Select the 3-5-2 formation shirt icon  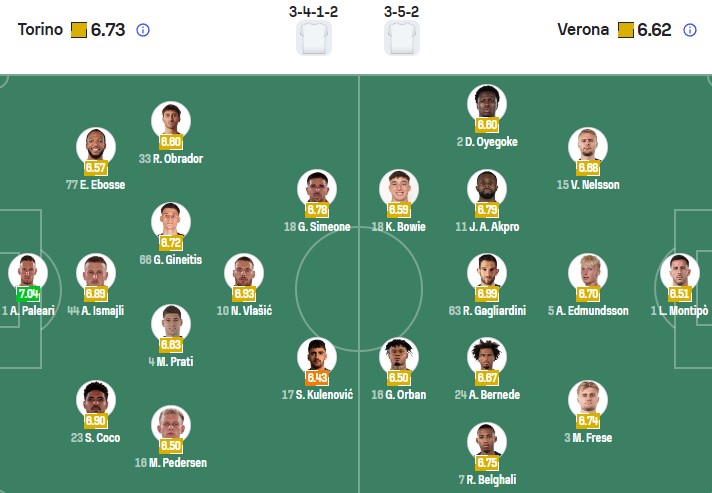point(402,37)
